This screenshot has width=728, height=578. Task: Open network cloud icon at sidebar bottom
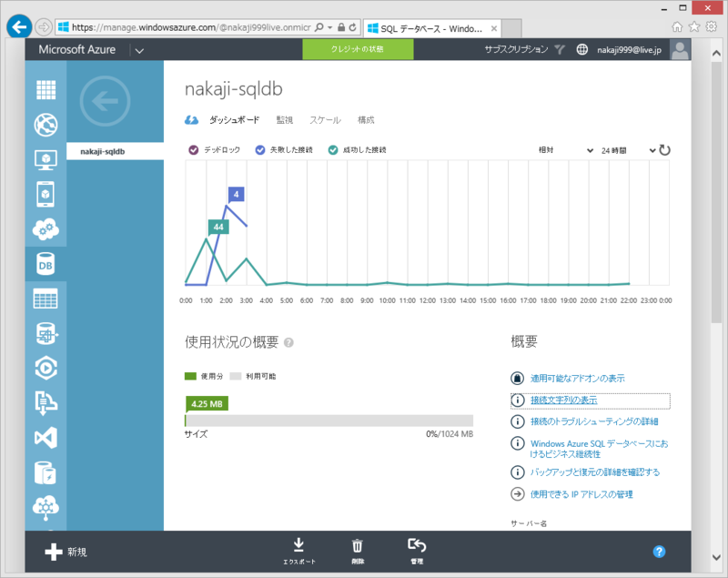tap(46, 507)
